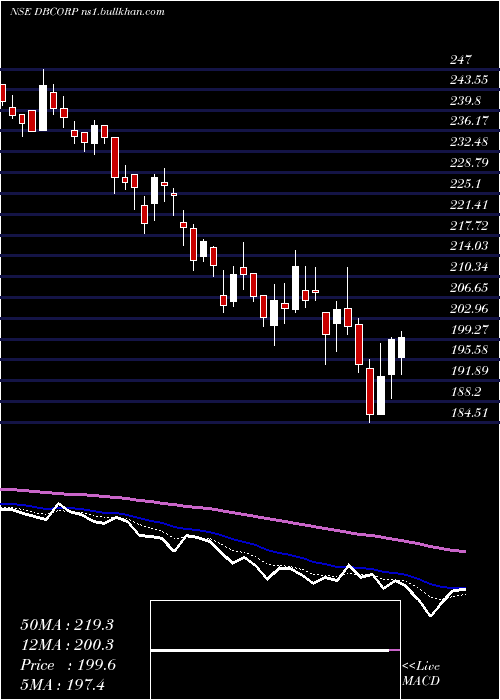This screenshot has height=700, width=500.
Task: Select the 191.89 price axis label
Action: coord(469,371)
